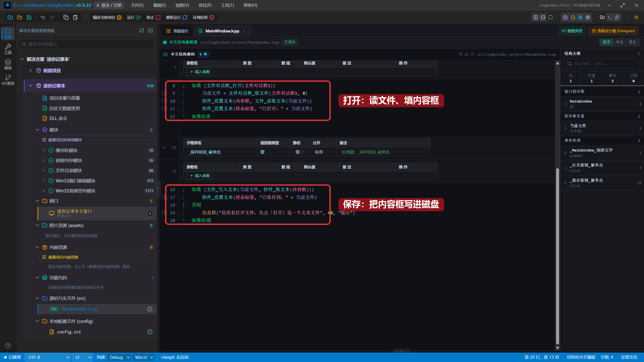Click the blue command-key icon

pyautogui.click(x=580, y=17)
